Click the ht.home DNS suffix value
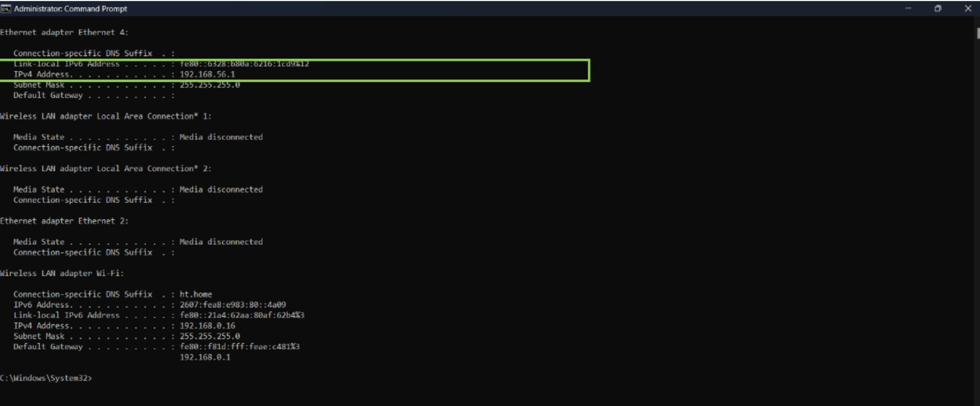 click(x=196, y=295)
